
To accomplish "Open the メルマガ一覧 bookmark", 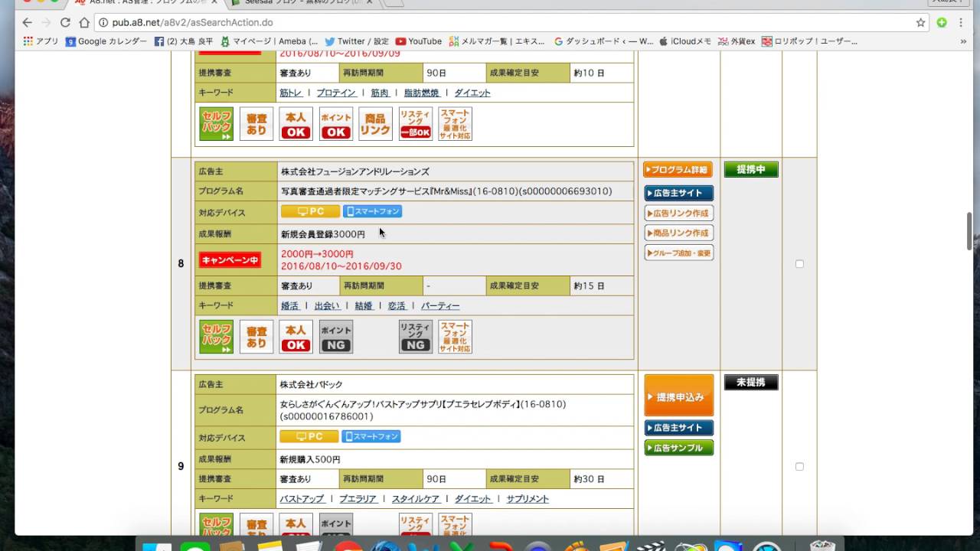I will click(497, 41).
